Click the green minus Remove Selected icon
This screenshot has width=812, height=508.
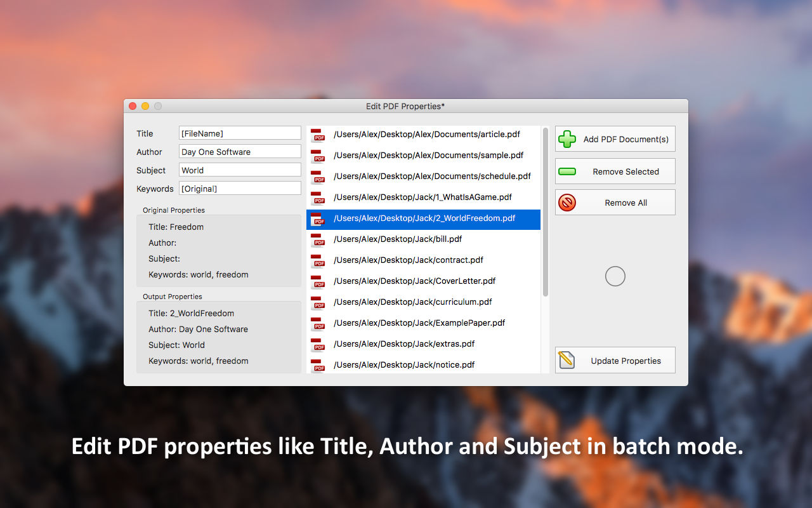(x=567, y=171)
